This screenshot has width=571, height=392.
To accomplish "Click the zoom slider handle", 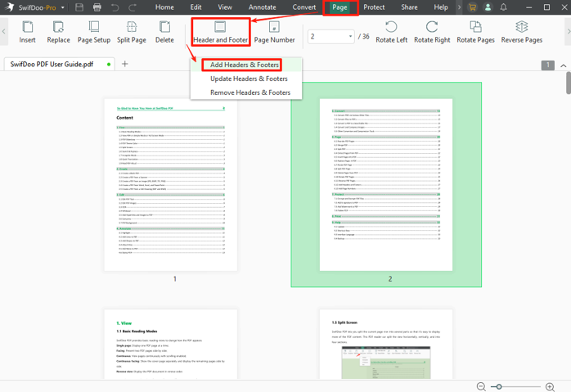I will click(x=499, y=386).
